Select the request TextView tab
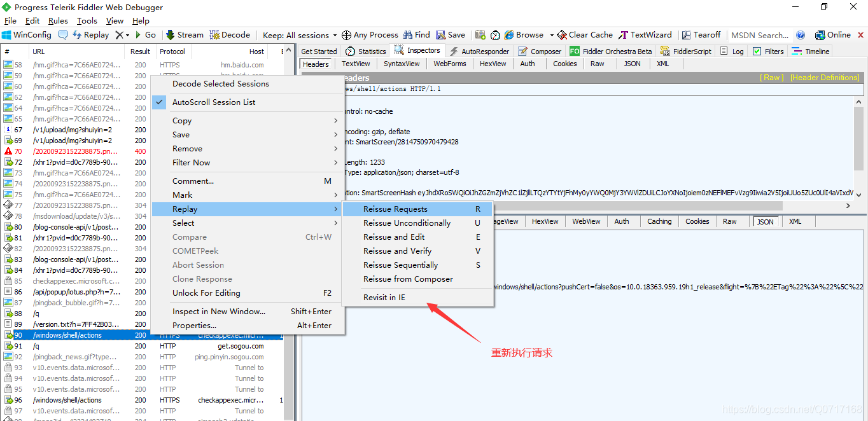Viewport: 868px width, 421px height. [356, 64]
